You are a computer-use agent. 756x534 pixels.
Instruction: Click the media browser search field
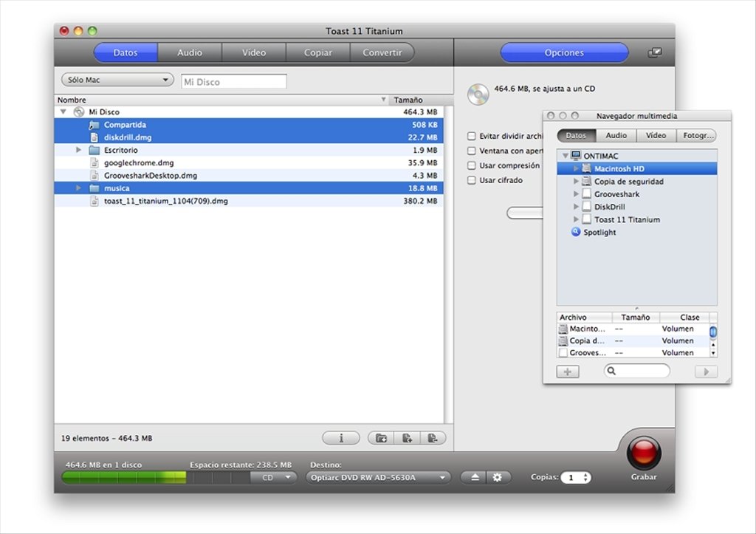tap(637, 371)
